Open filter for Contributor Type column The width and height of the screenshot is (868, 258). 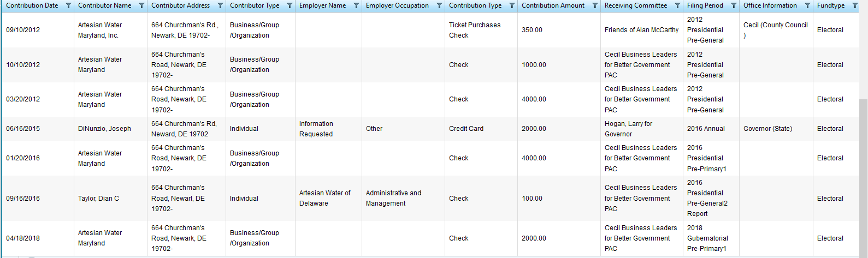[x=290, y=6]
